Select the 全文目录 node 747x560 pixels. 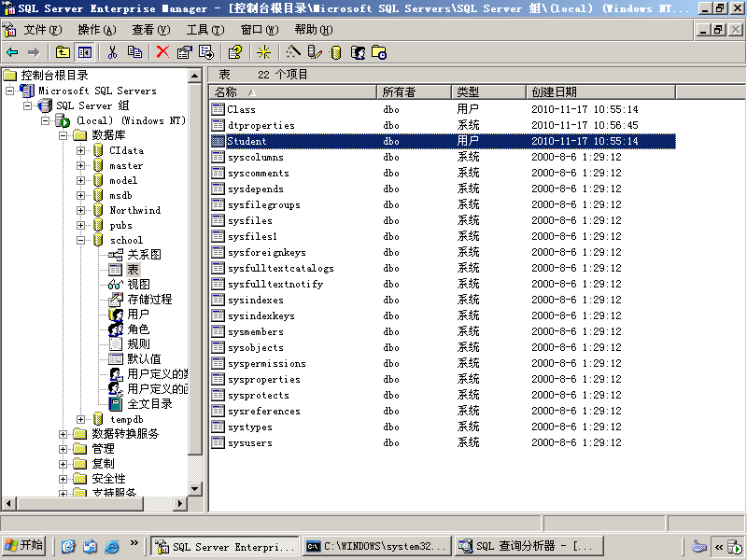tap(149, 404)
